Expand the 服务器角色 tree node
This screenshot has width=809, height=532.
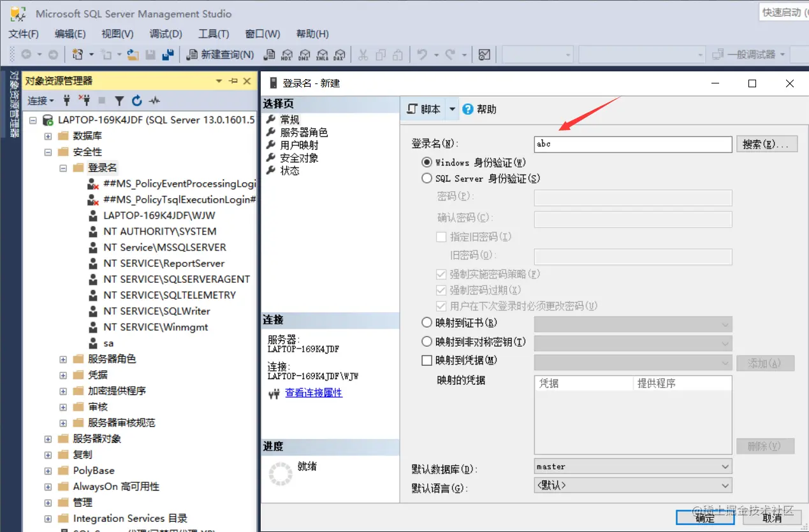(x=63, y=359)
